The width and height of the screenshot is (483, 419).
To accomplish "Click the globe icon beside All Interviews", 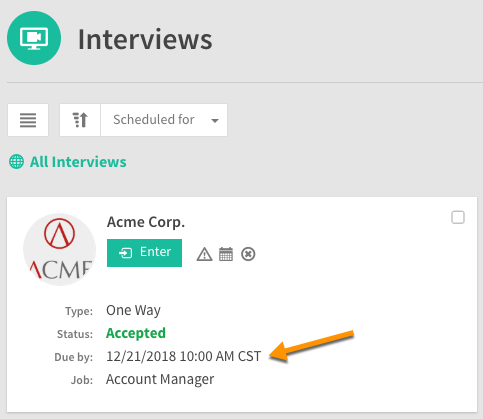I will tap(16, 162).
